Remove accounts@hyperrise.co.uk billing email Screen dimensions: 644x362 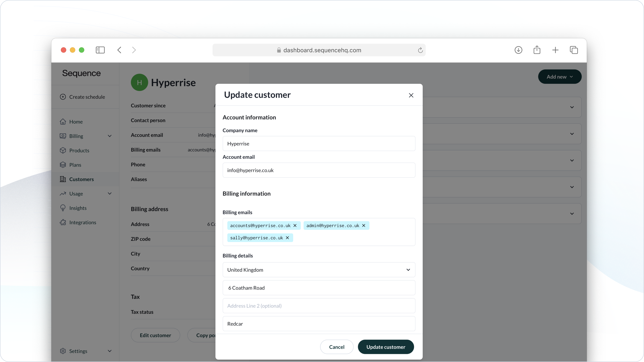[x=295, y=225]
